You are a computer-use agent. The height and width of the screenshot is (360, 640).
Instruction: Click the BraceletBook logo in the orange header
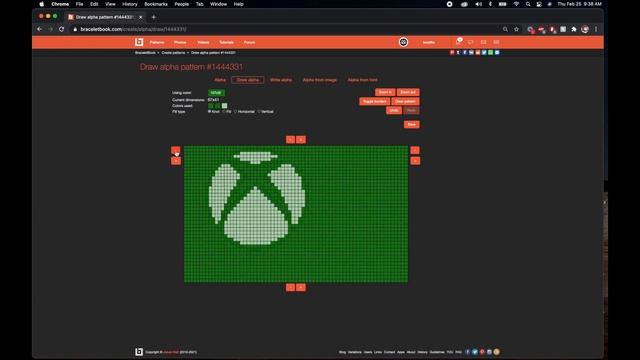click(x=139, y=42)
